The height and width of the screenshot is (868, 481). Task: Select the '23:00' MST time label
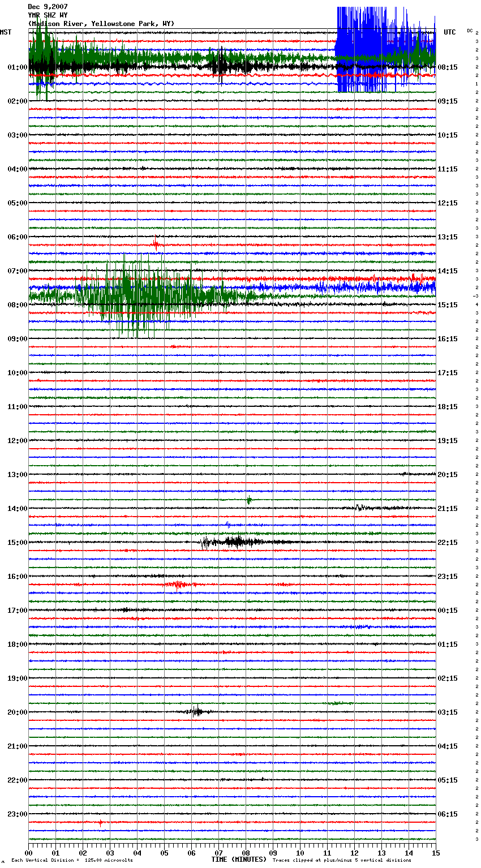click(x=18, y=814)
